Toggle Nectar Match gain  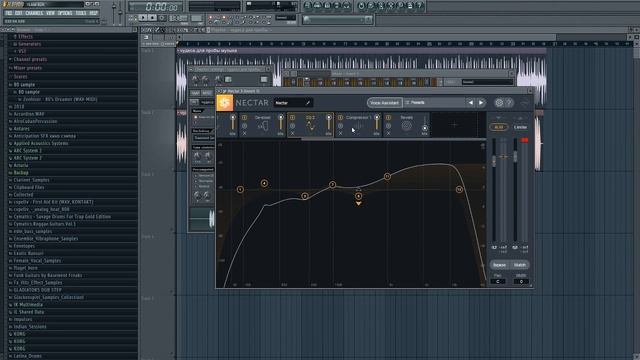click(520, 265)
